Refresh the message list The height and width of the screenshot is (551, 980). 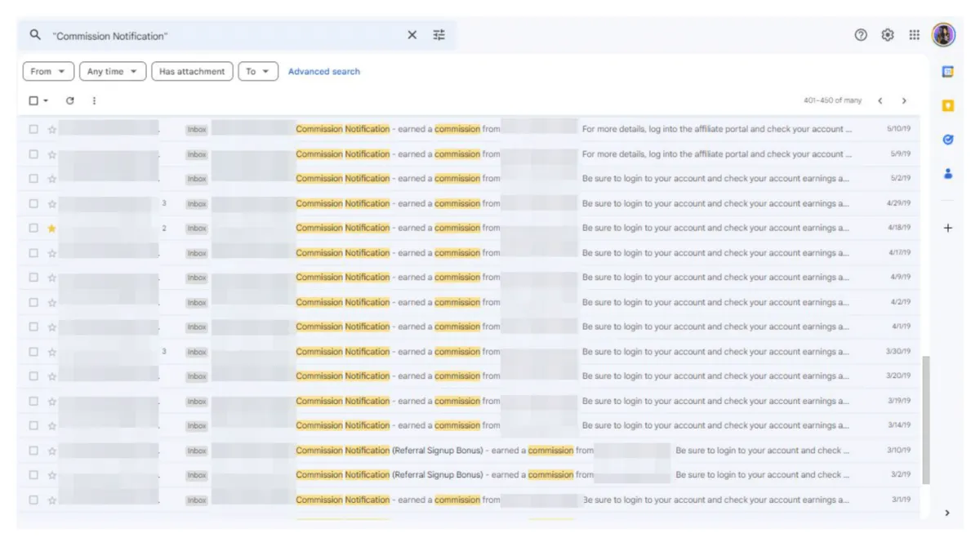click(x=70, y=100)
